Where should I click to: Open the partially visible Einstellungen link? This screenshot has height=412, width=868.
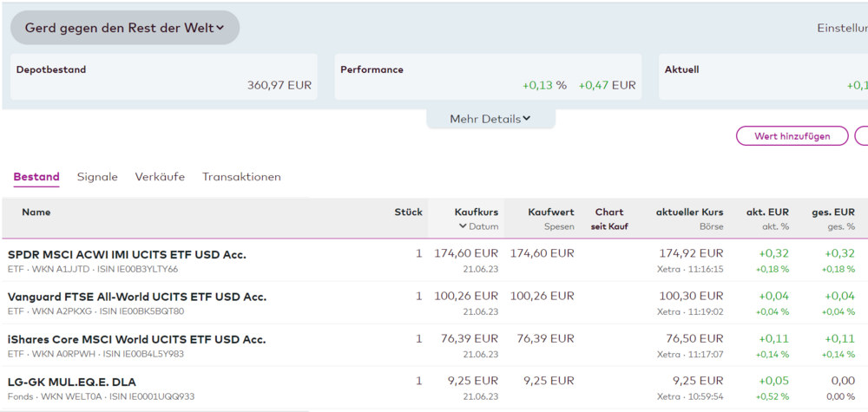[x=842, y=28]
